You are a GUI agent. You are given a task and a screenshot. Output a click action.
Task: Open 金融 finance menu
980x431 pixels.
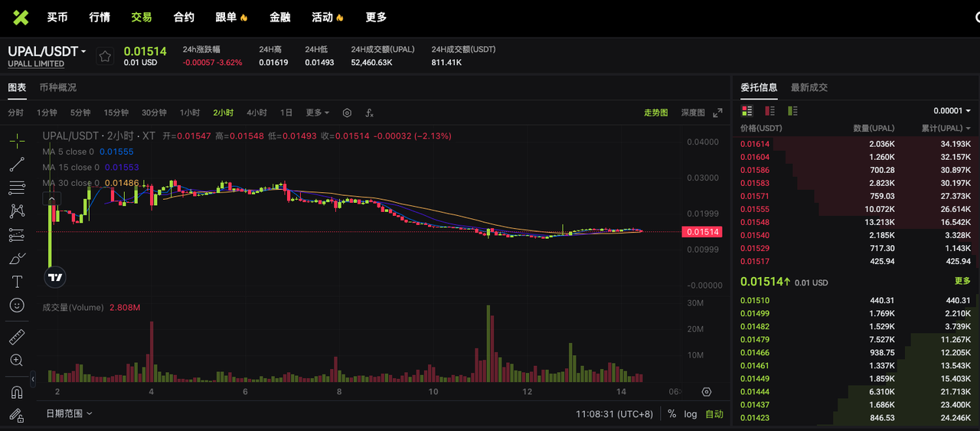point(279,17)
